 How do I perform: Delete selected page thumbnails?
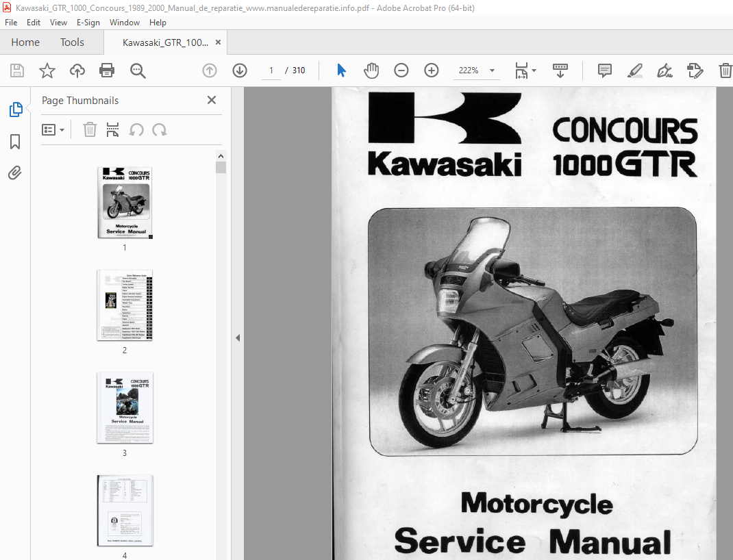pyautogui.click(x=90, y=129)
